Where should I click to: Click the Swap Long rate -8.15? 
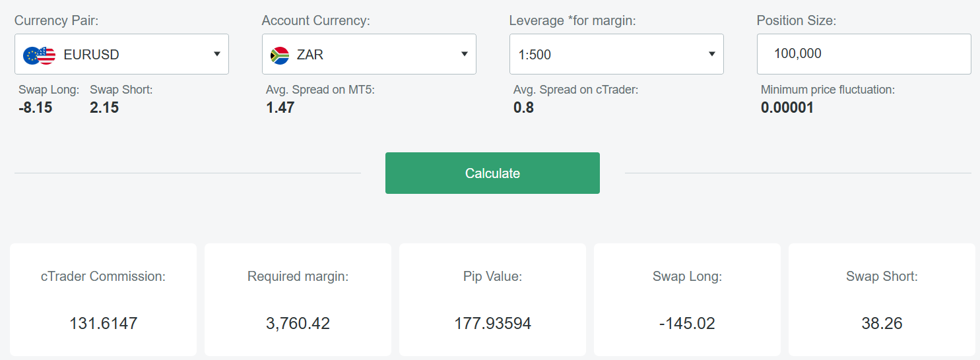click(36, 107)
